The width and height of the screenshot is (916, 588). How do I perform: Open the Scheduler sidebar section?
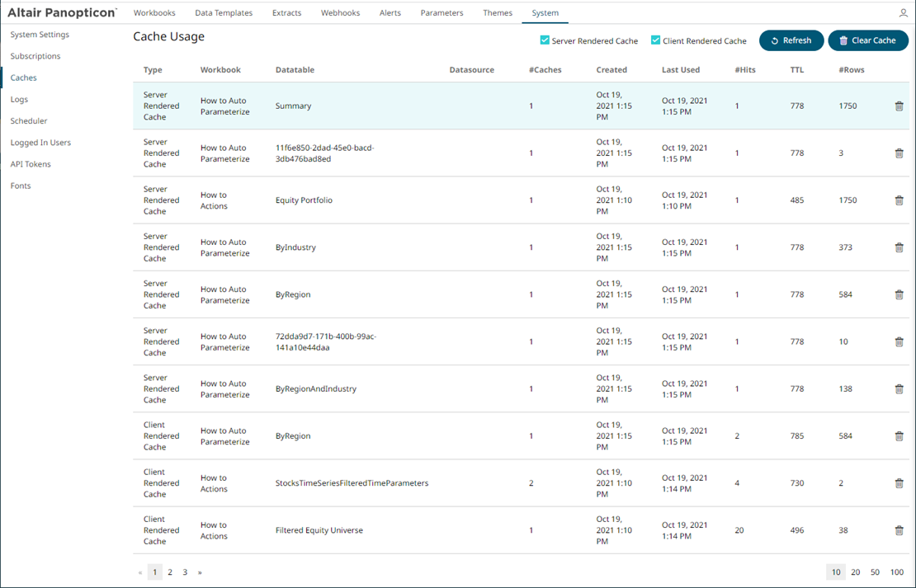point(29,121)
